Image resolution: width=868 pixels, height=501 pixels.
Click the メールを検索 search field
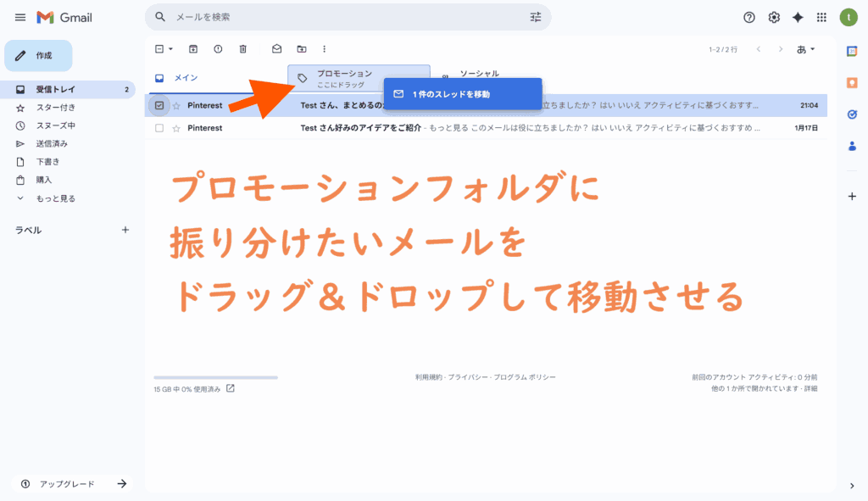coord(339,17)
